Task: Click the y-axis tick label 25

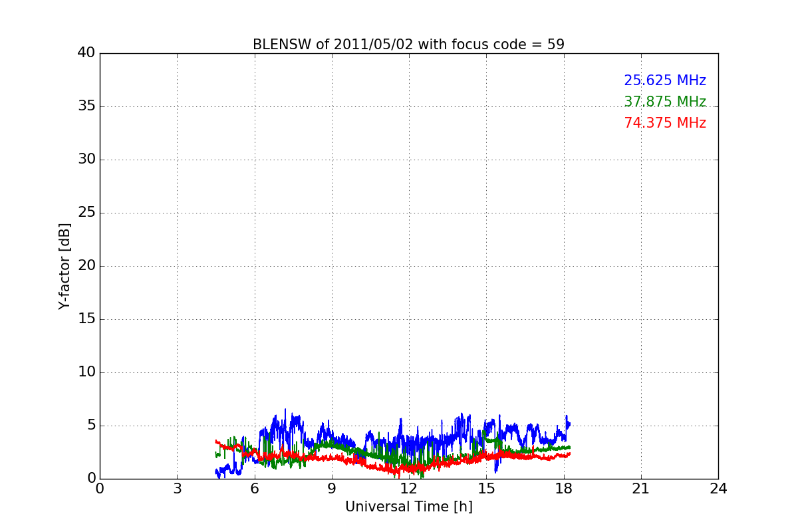Action: (x=86, y=213)
